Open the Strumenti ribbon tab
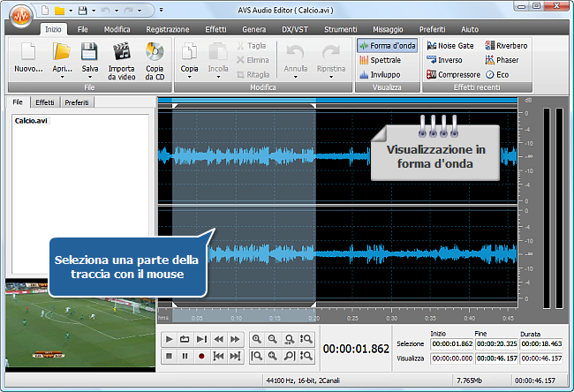The height and width of the screenshot is (392, 574). point(340,29)
